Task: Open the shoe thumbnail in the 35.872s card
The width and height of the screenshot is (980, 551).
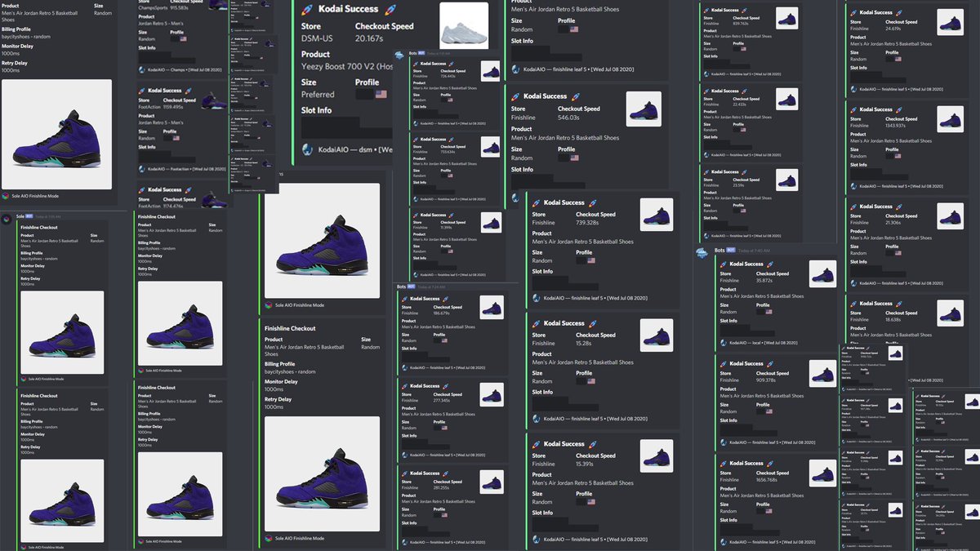Action: point(823,274)
